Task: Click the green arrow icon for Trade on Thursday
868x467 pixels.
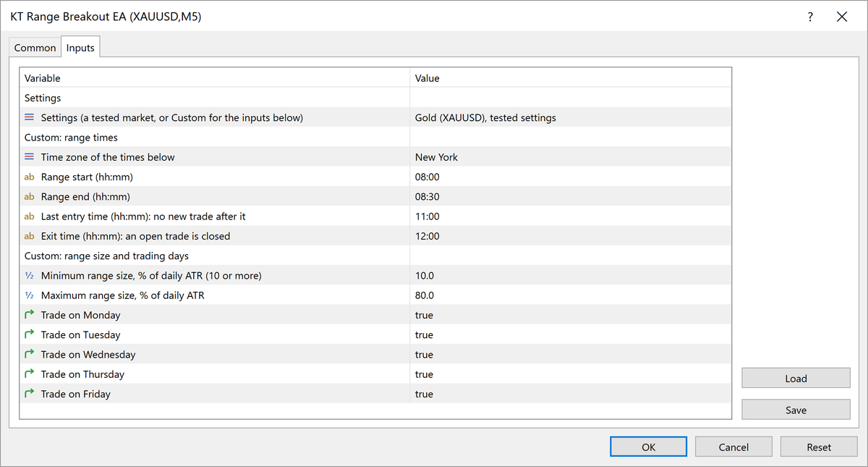Action: 29,374
